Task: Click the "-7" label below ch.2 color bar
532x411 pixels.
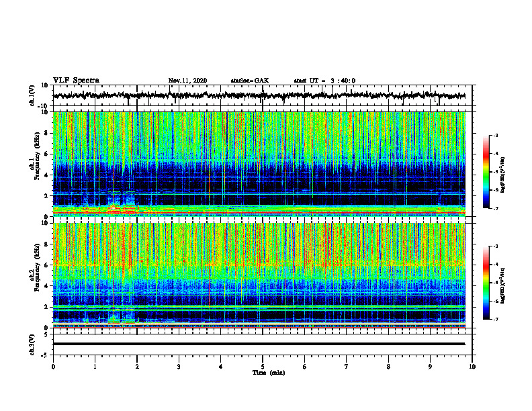Action: (495, 319)
